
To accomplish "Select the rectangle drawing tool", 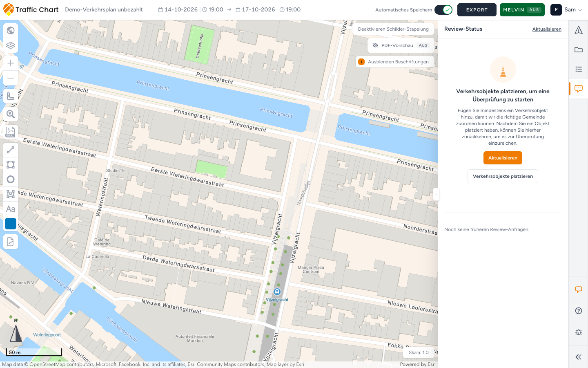I will pyautogui.click(x=11, y=165).
